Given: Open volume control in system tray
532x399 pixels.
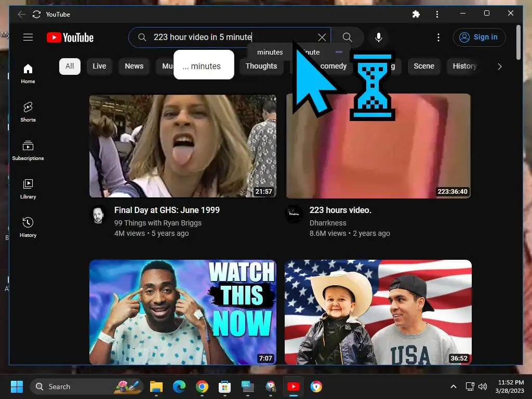Looking at the screenshot, I should (x=483, y=387).
